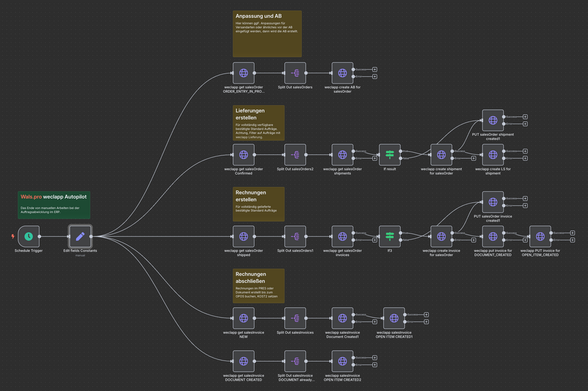Add node on Error output of OPEN ITEM CREATED2
588x391 pixels.
[374, 365]
